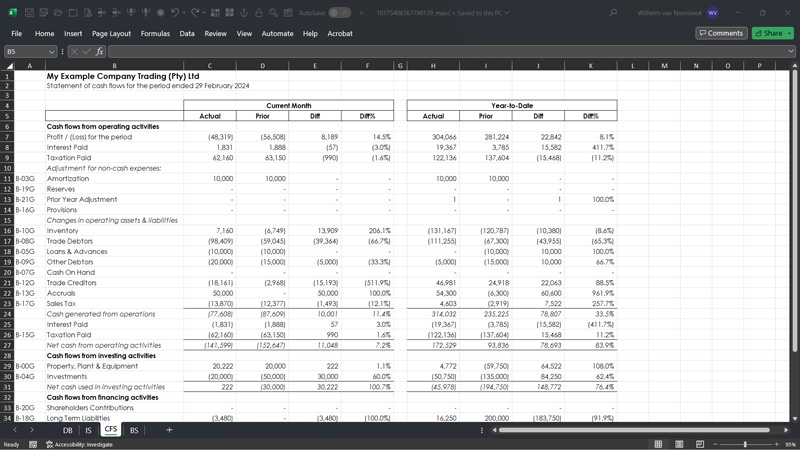This screenshot has height=450, width=800.
Task: Open the File menu
Action: click(x=16, y=34)
